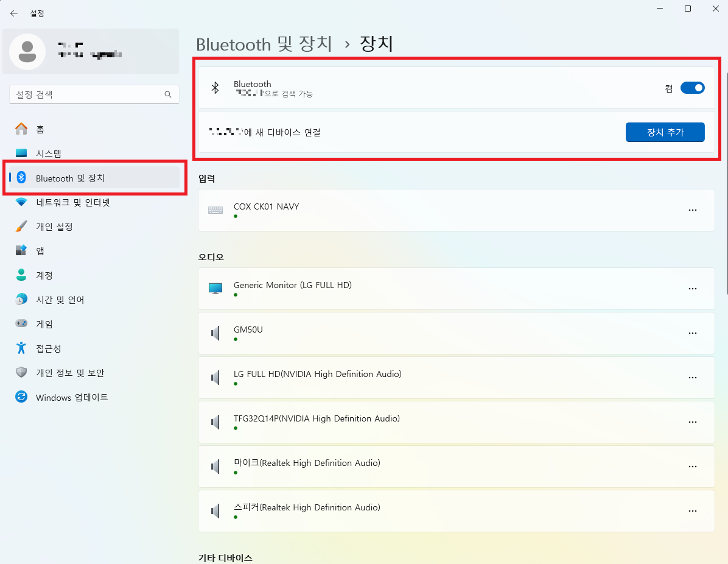Click the vertical scrollbar on right edge
728x564 pixels.
tap(726, 183)
